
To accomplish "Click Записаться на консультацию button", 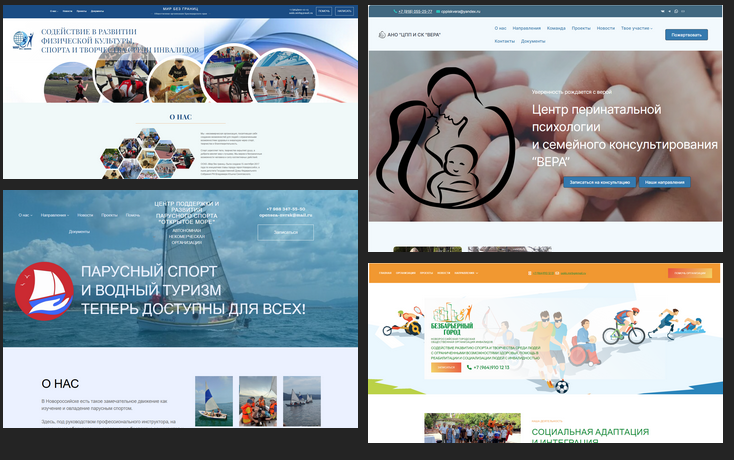I will [600, 182].
